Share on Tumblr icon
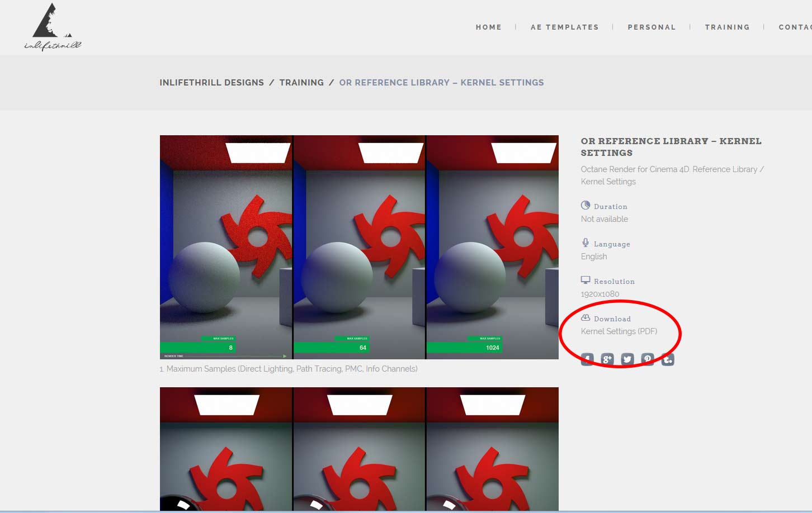812x513 pixels. (x=668, y=359)
